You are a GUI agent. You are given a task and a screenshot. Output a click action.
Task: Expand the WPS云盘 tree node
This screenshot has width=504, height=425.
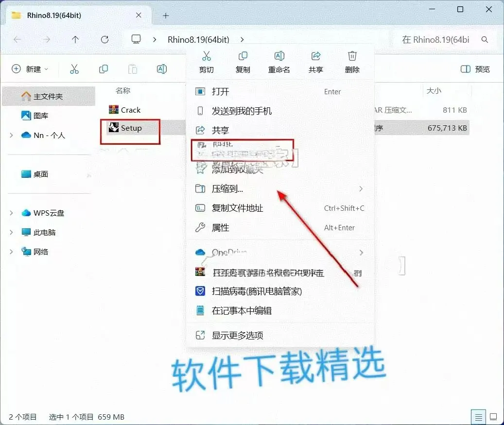coord(11,213)
